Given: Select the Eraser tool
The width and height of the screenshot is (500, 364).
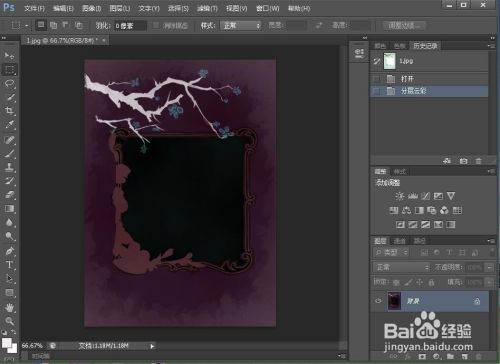Looking at the screenshot, I should 9,195.
